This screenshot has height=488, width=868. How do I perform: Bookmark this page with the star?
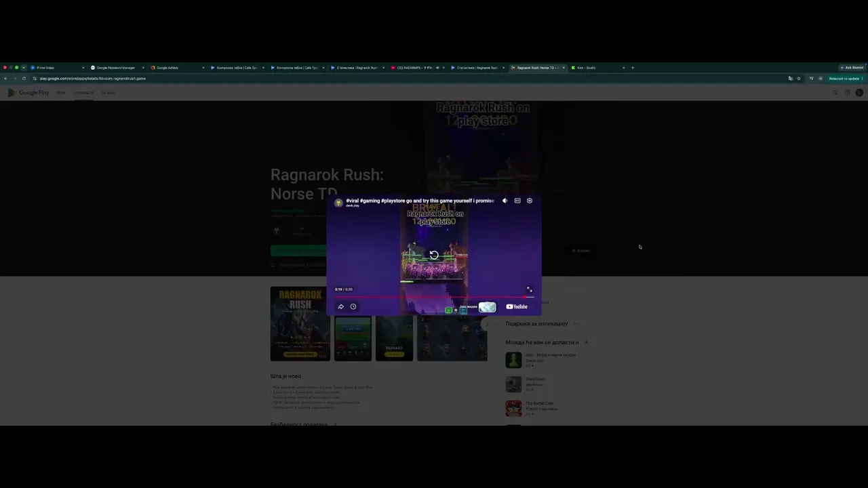799,79
